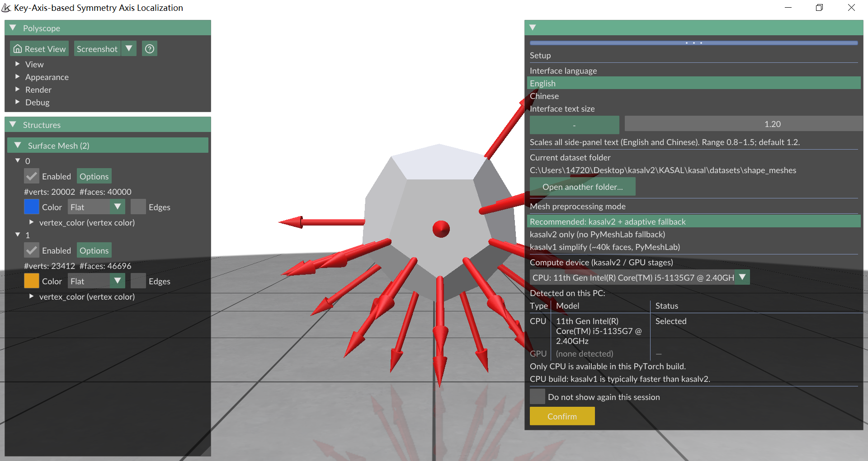The height and width of the screenshot is (461, 868).
Task: Toggle Enabled checkbox for mesh 1
Action: pyautogui.click(x=32, y=250)
